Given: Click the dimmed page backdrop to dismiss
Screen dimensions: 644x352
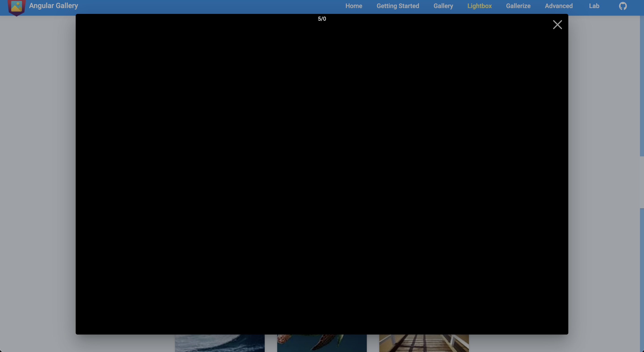Looking at the screenshot, I should (x=37, y=175).
